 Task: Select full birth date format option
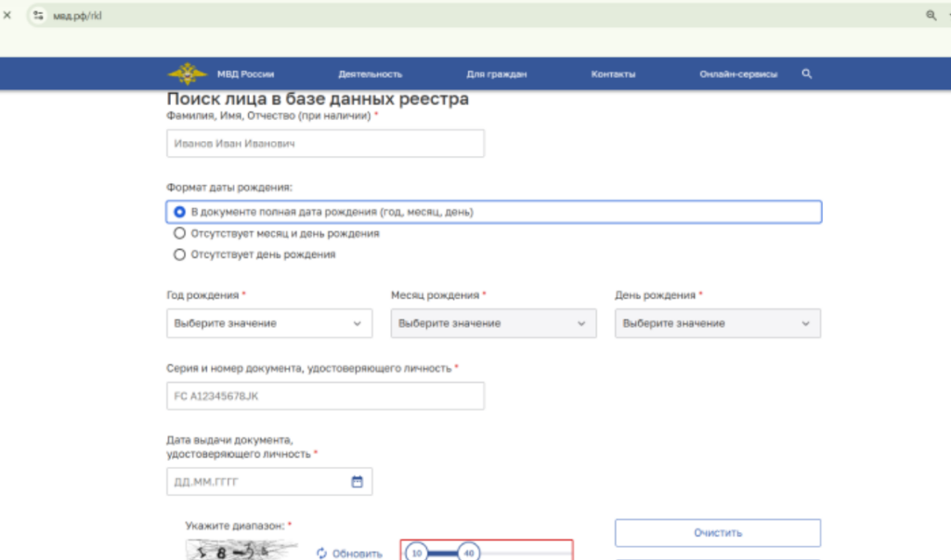[180, 212]
